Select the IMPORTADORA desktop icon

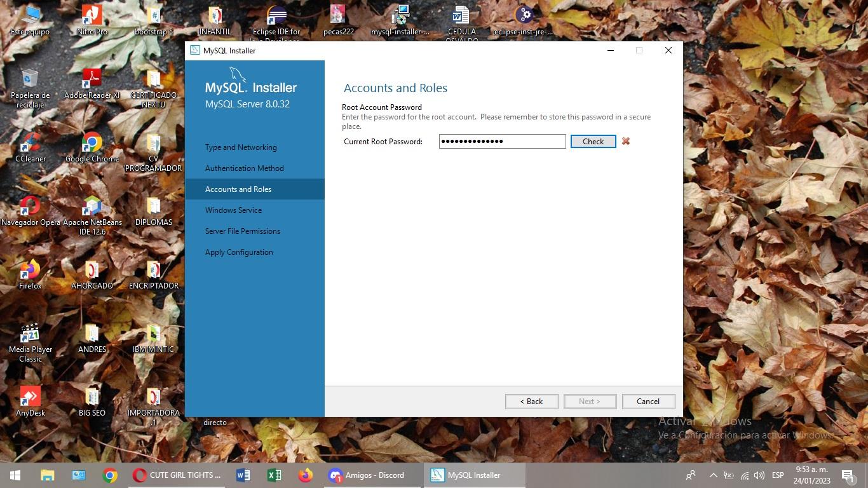(154, 406)
